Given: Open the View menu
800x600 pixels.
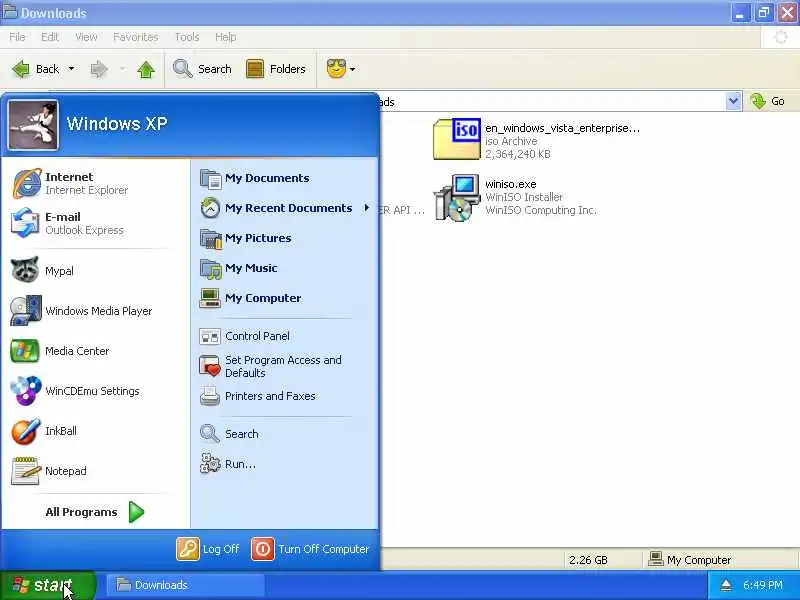Looking at the screenshot, I should click(x=86, y=37).
